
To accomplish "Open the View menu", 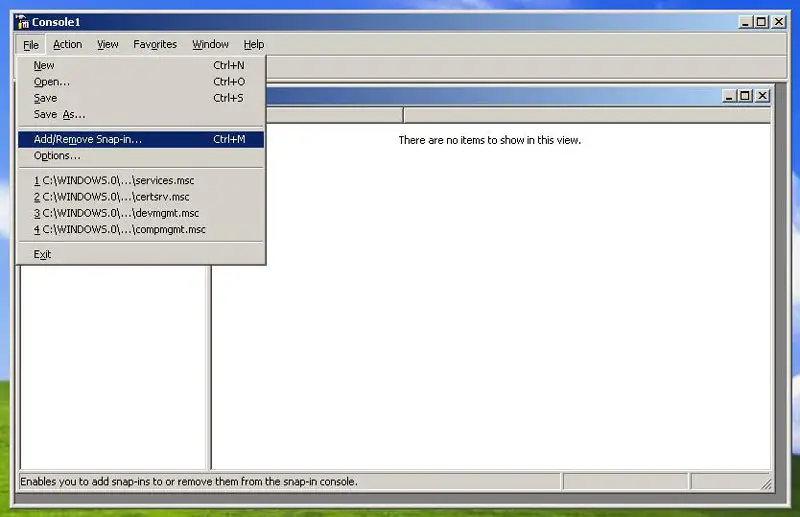I will pos(108,44).
